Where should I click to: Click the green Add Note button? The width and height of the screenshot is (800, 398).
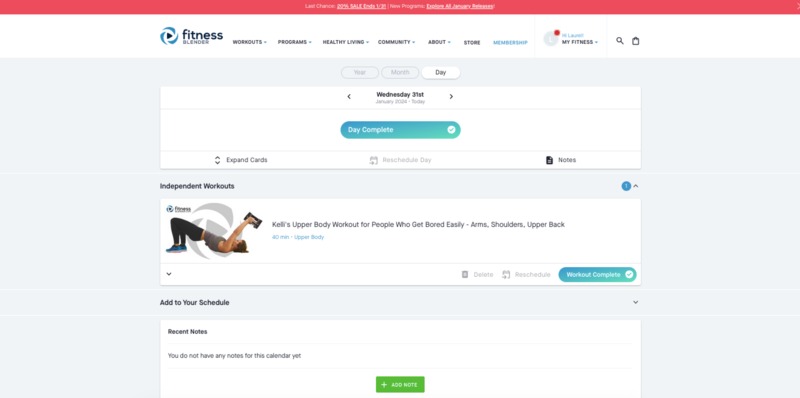point(400,385)
